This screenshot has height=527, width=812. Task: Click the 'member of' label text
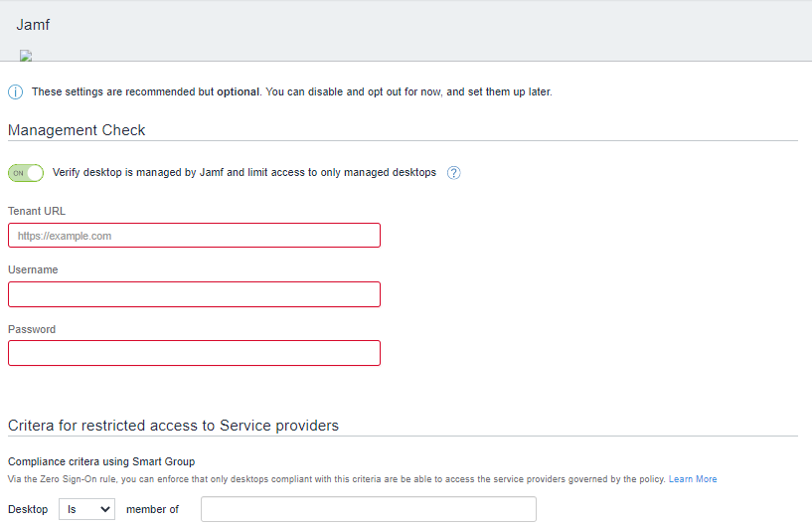coord(152,509)
